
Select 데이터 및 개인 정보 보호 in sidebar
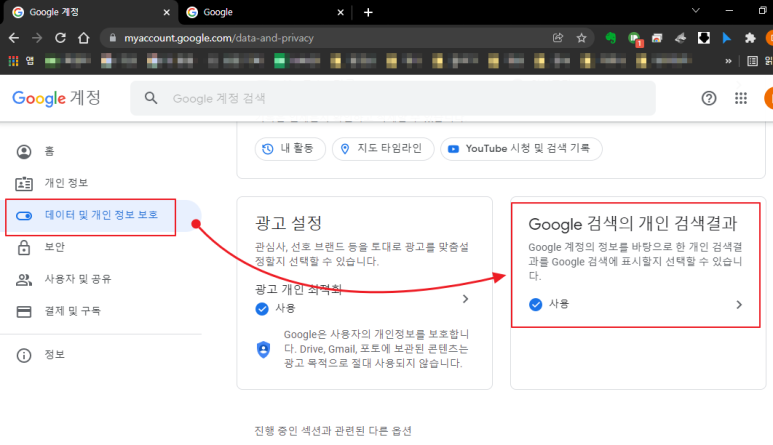click(101, 215)
